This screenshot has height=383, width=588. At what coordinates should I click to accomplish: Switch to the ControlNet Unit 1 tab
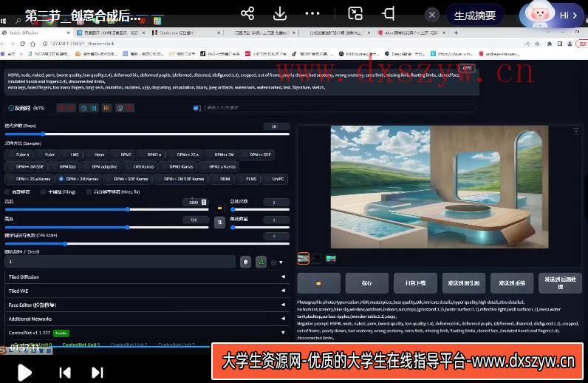81,345
